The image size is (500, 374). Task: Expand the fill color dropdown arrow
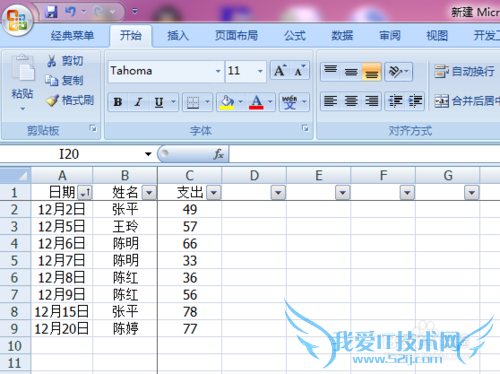tap(241, 102)
